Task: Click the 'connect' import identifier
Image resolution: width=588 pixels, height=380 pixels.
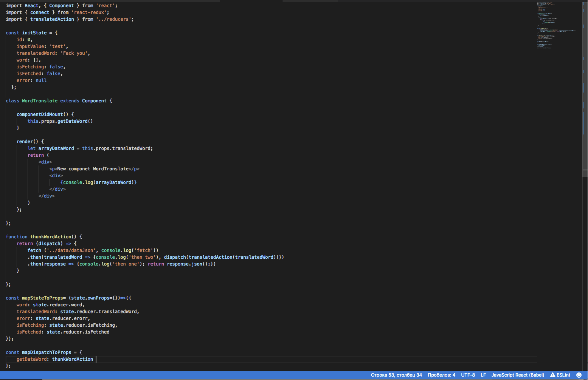Action: point(40,12)
